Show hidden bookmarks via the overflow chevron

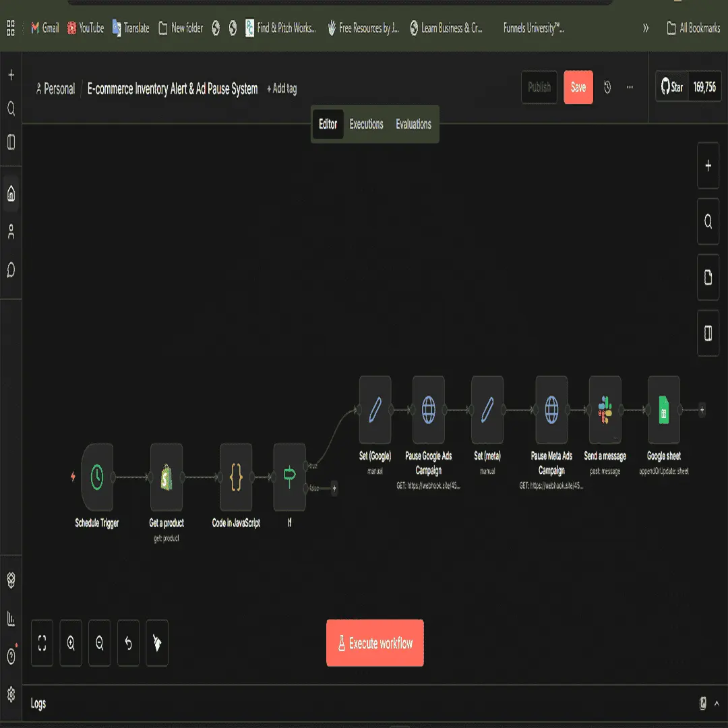coord(645,28)
